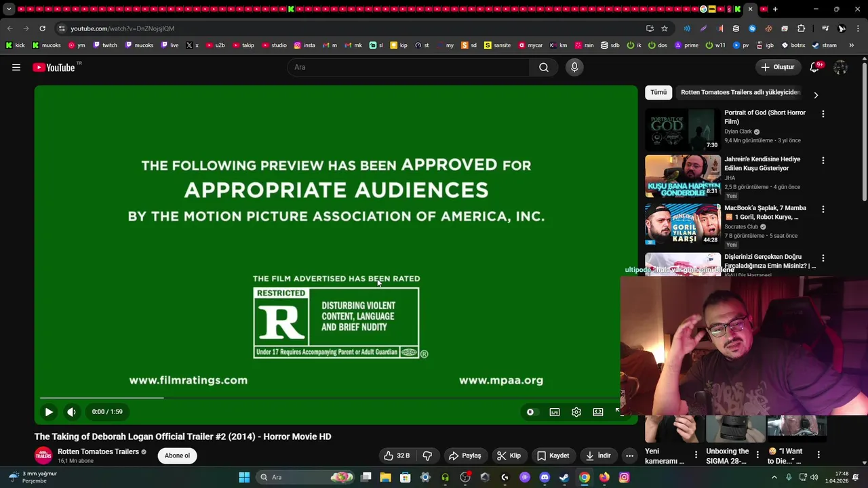Open the tab search dropdown arrow

pyautogui.click(x=9, y=9)
